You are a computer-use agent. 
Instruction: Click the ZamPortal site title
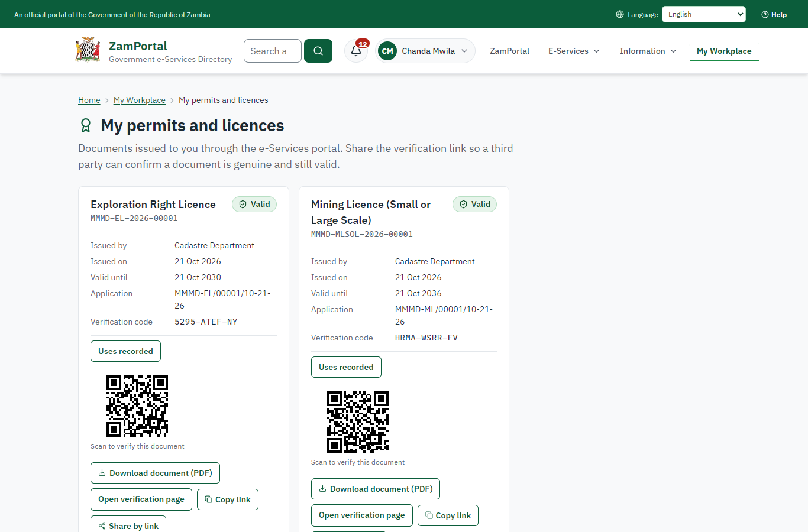(x=138, y=46)
